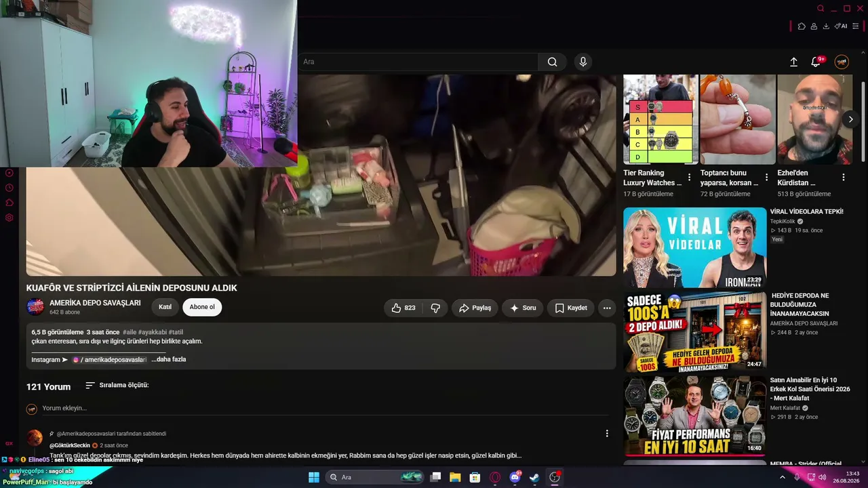Open OBS Studio from the taskbar
This screenshot has width=868, height=488.
[555, 477]
